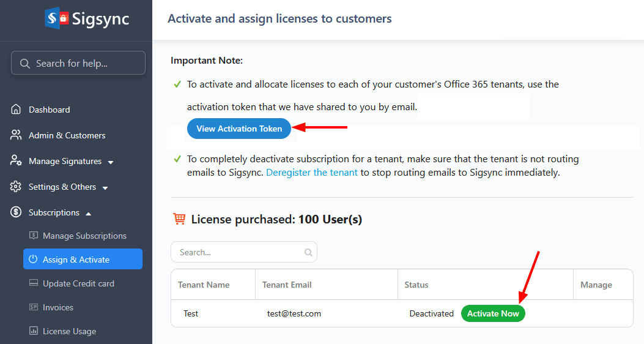The image size is (644, 344).
Task: Click the test@test.com email cell
Action: pos(294,313)
